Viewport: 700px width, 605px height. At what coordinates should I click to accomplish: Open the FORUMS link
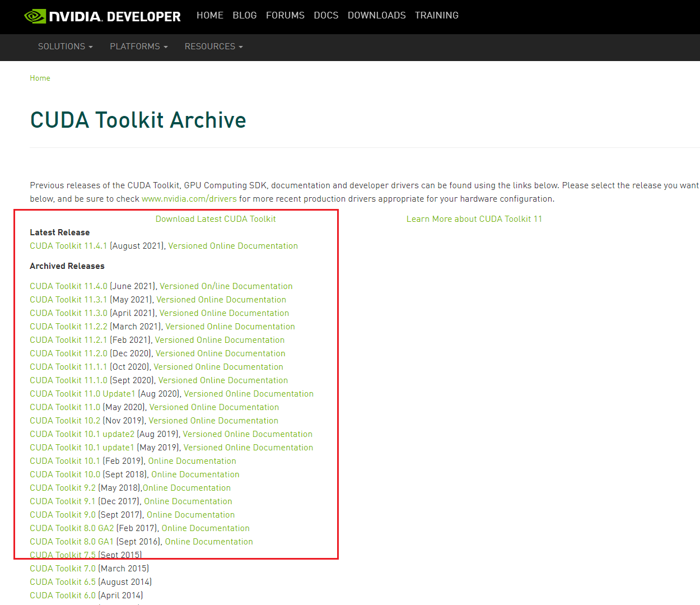pos(285,16)
